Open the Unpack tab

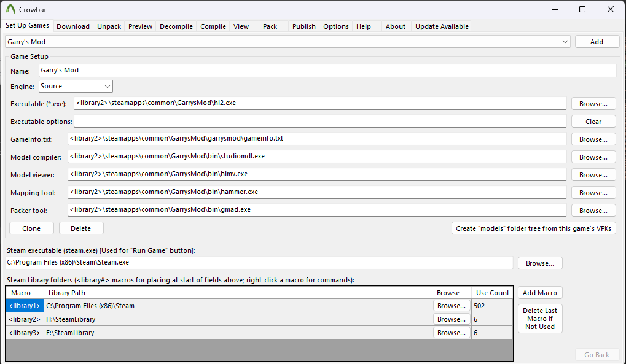click(x=109, y=26)
